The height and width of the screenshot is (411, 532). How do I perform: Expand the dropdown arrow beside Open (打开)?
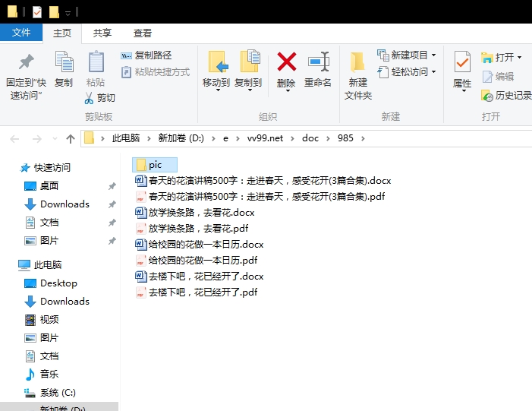pos(519,58)
